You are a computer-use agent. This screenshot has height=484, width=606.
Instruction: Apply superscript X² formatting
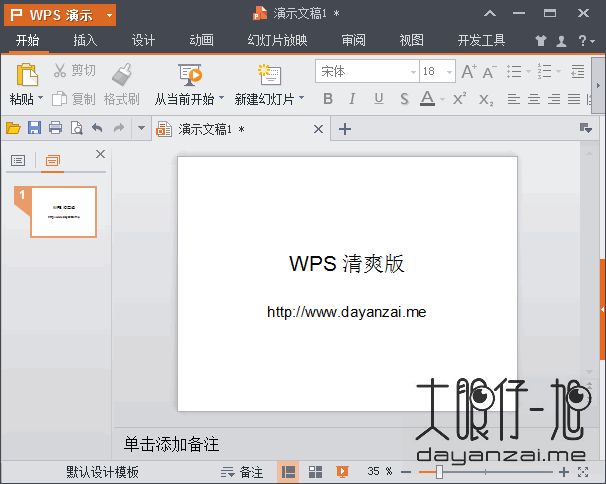pos(460,99)
